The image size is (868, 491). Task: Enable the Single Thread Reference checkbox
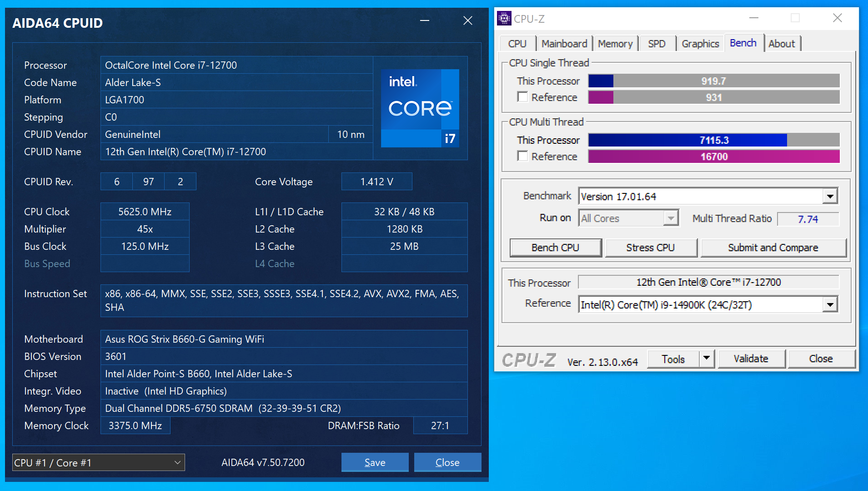click(523, 97)
